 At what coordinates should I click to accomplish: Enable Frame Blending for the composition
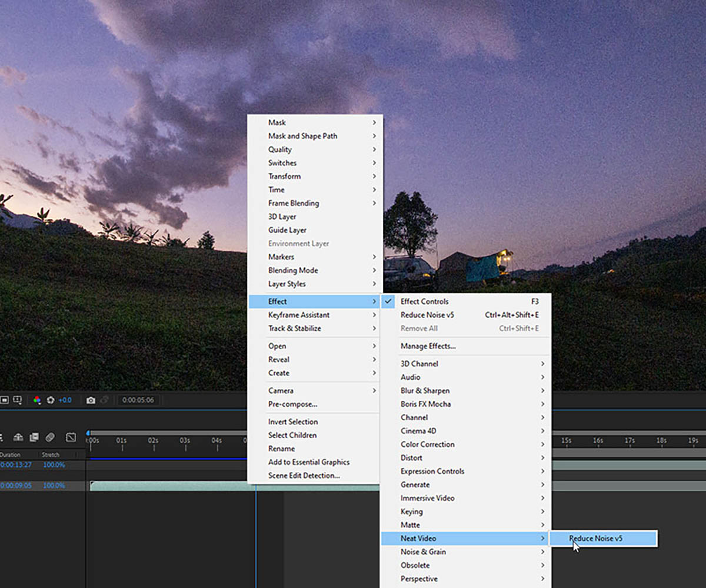pyautogui.click(x=34, y=437)
